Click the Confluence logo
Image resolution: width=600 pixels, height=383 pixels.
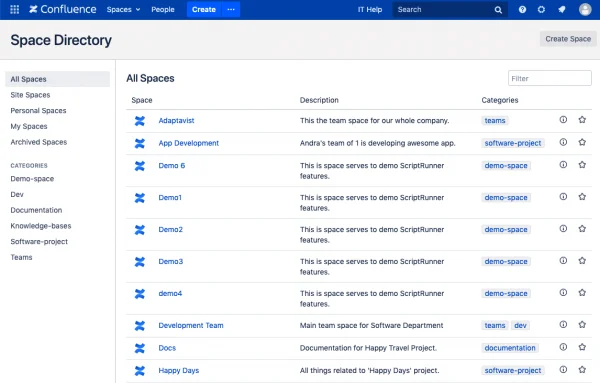pos(63,10)
